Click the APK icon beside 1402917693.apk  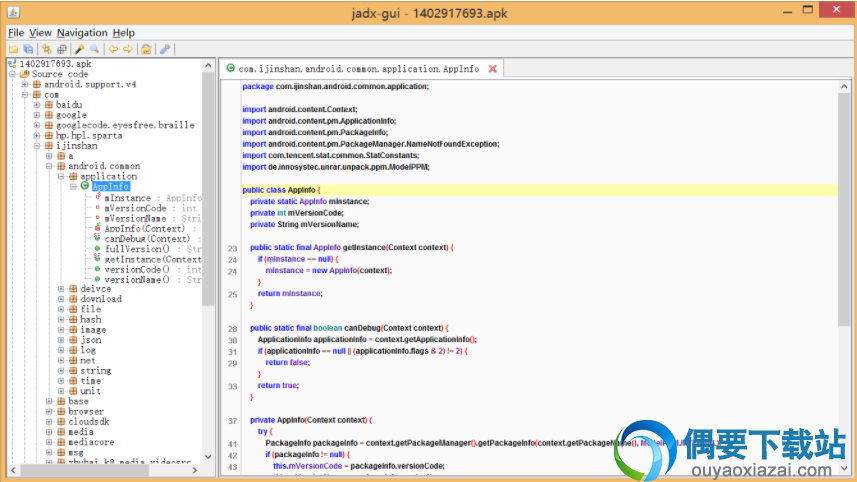click(12, 64)
